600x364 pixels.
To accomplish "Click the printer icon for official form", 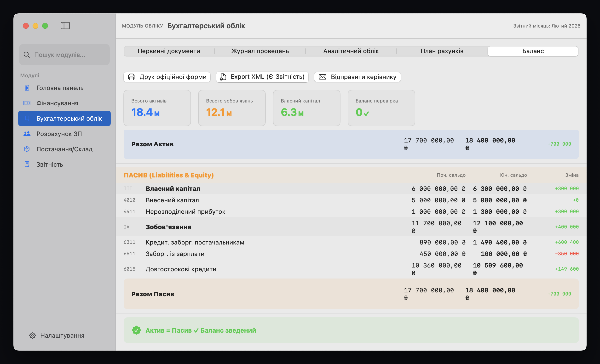I will click(132, 77).
